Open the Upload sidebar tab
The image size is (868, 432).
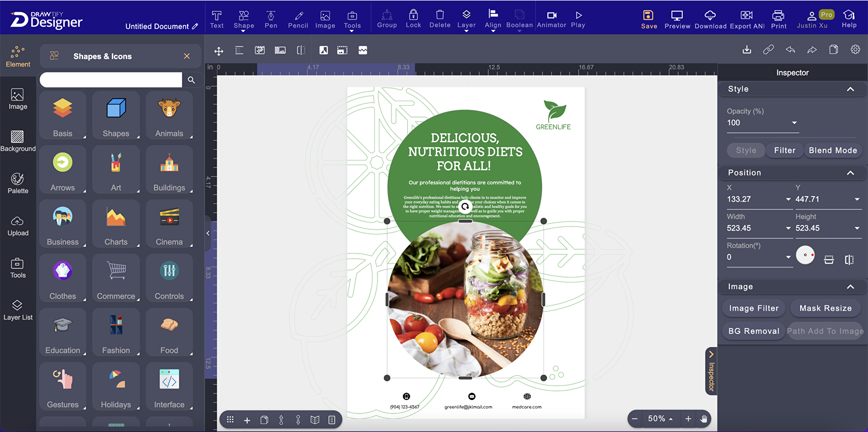click(x=18, y=225)
